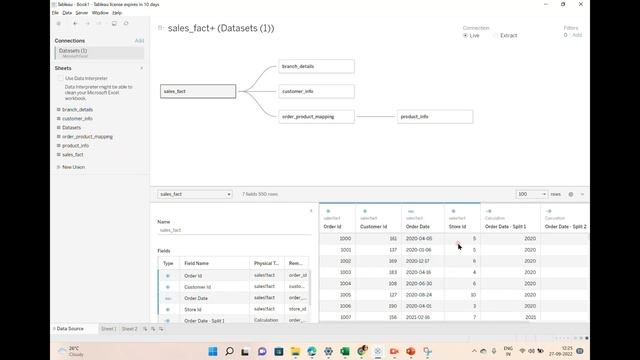Open File Explorer from the taskbar

(295, 351)
